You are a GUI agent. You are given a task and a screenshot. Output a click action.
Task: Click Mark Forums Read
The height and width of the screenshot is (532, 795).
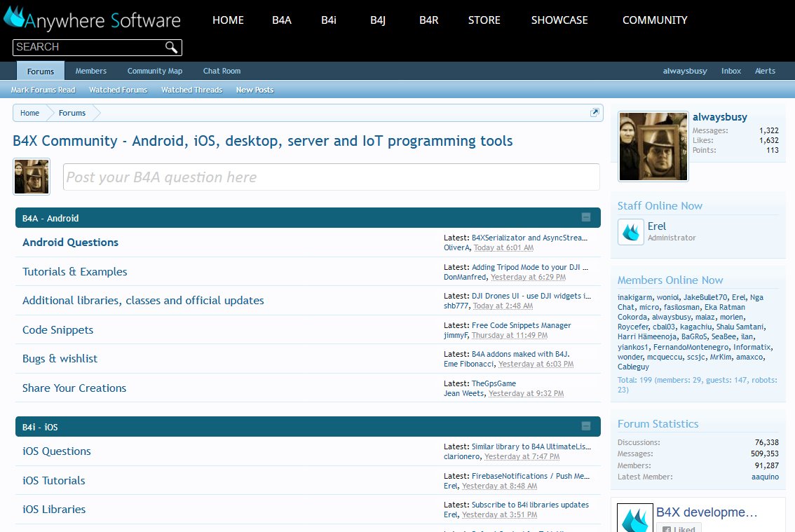pos(43,90)
